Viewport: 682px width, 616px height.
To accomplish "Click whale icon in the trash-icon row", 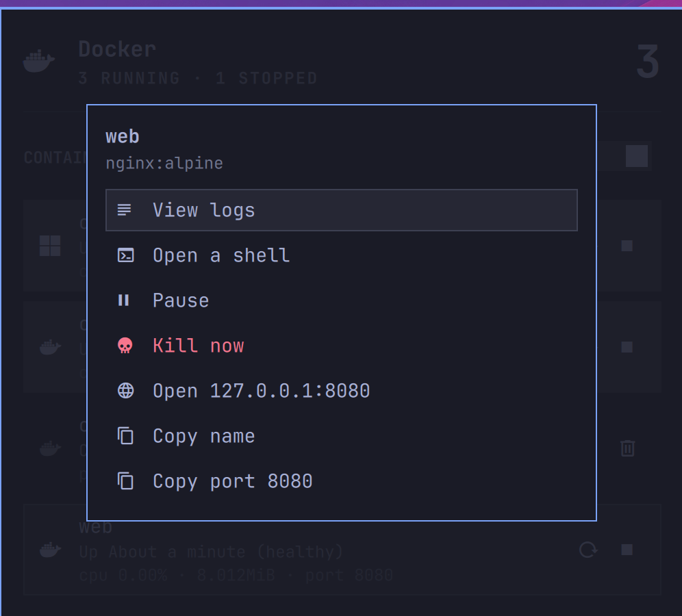I will click(x=50, y=448).
